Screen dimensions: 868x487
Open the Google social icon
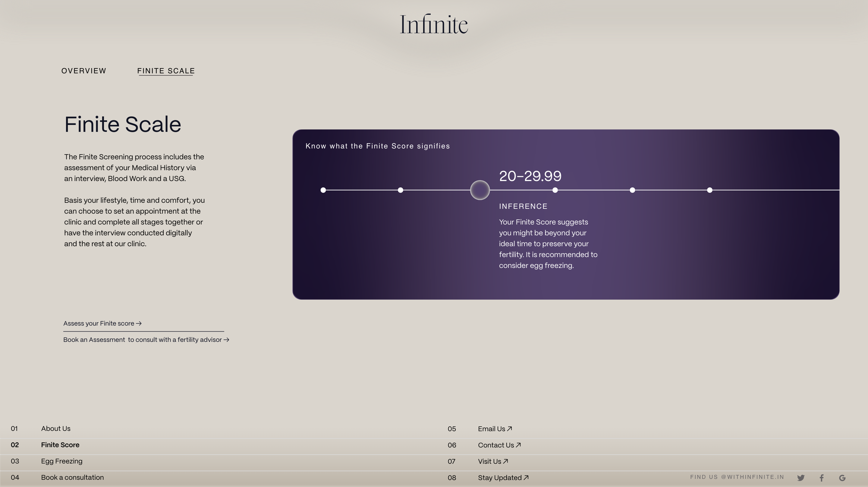[842, 478]
